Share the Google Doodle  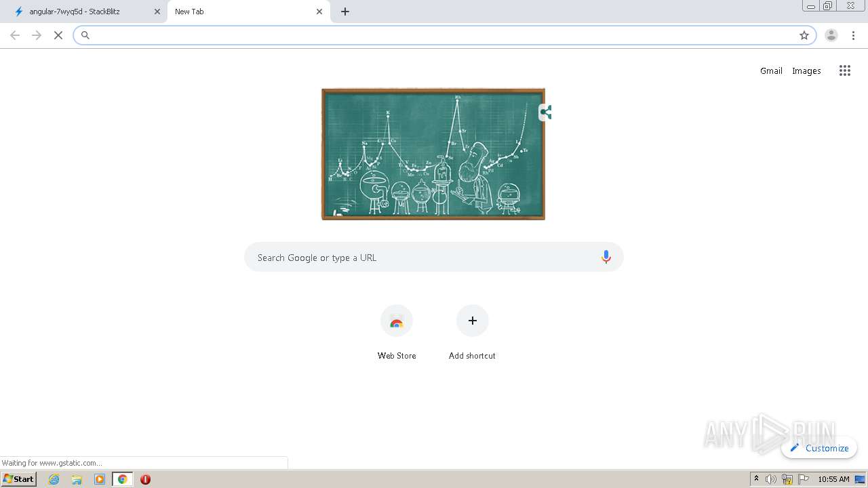point(545,113)
